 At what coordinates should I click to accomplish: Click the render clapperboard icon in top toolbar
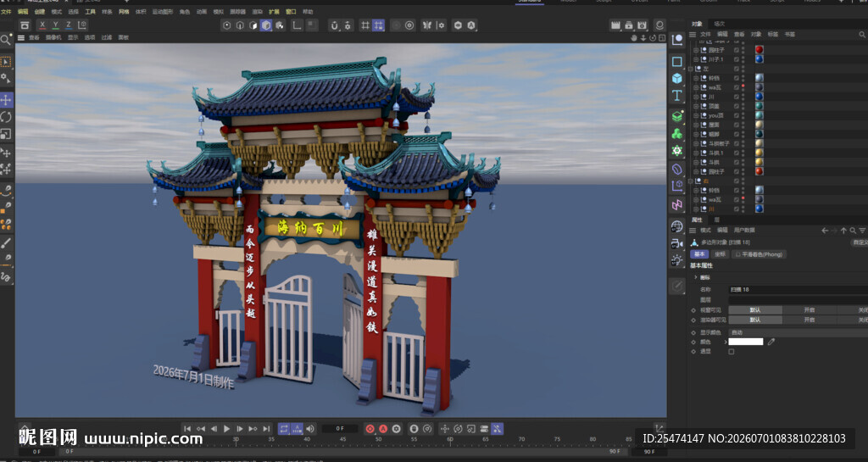tap(615, 25)
